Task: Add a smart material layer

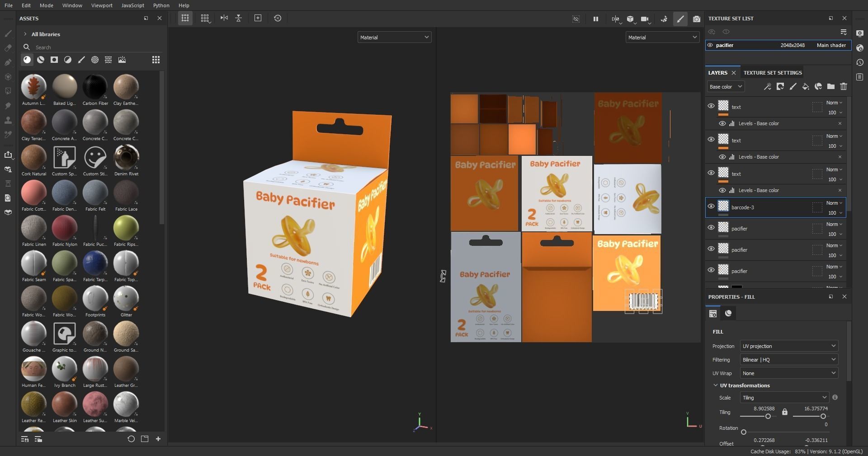Action: (x=818, y=87)
